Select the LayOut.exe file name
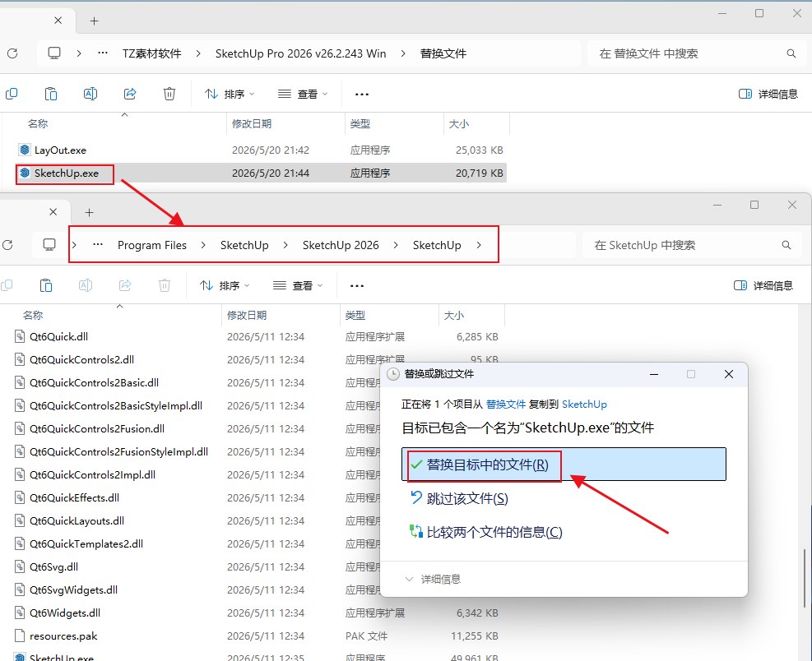The height and width of the screenshot is (661, 812). [x=60, y=150]
